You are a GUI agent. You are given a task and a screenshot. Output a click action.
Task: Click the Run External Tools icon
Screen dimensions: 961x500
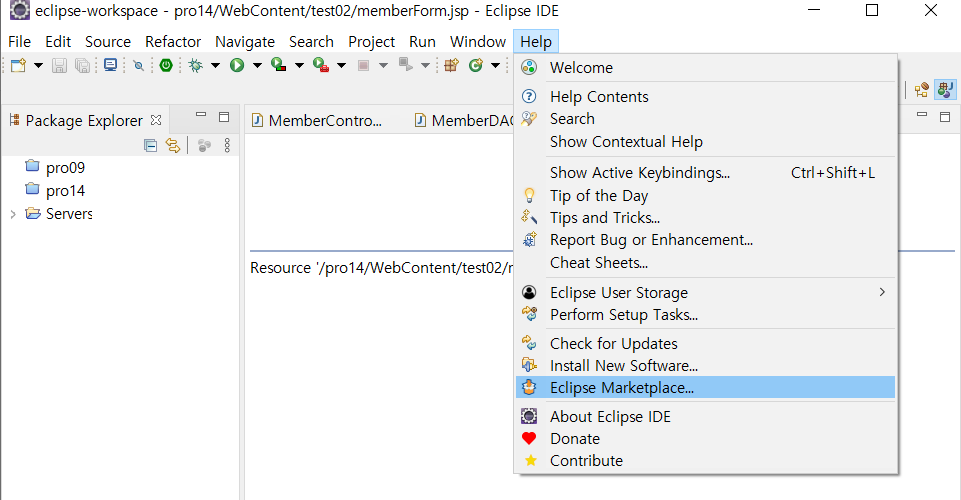(x=321, y=65)
